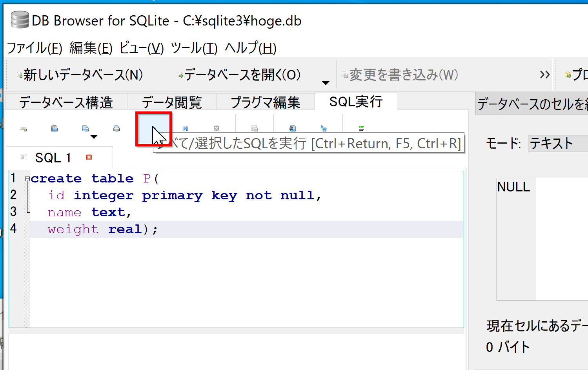Image resolution: width=588 pixels, height=370 pixels.
Task: Click the find text (binoculars) icon
Action: 292,128
